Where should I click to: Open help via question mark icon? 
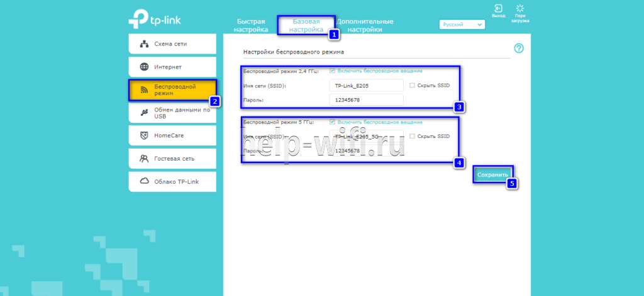(x=519, y=48)
